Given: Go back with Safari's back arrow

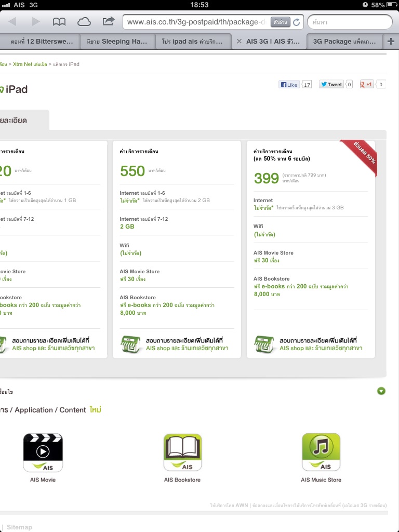Looking at the screenshot, I should point(12,22).
